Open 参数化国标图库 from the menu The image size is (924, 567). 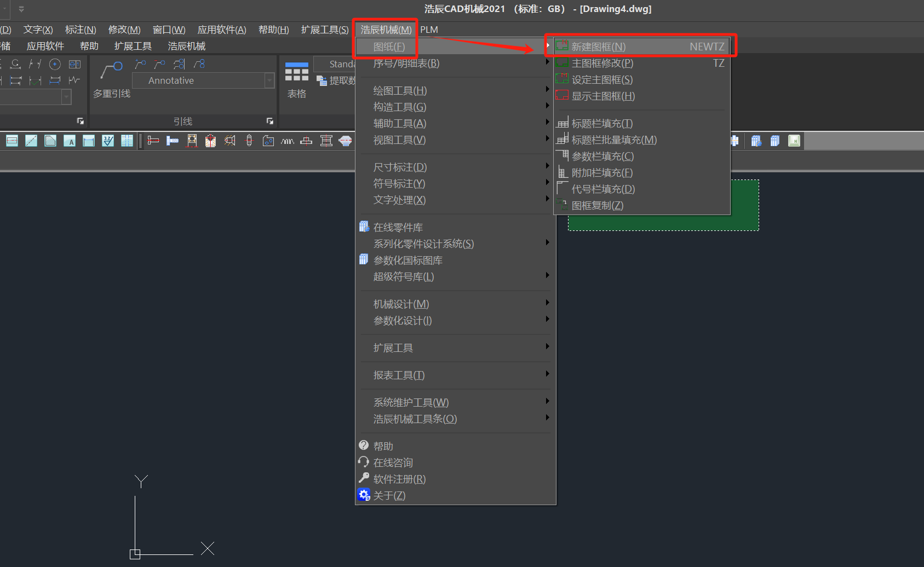(x=455, y=261)
